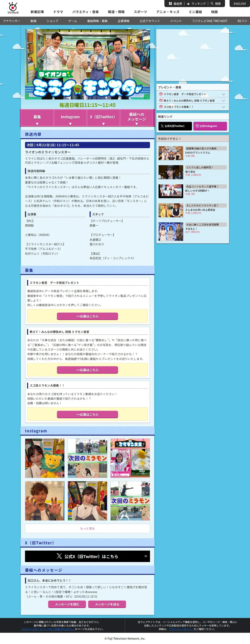Open 公式X(旧Twitter) sidebar button
250x644 pixels.
[x=175, y=126]
